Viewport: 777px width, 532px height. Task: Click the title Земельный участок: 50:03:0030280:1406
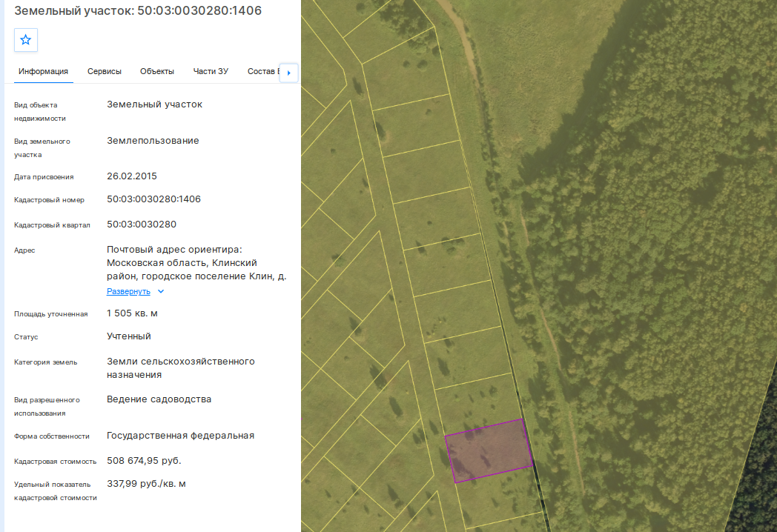tap(138, 10)
